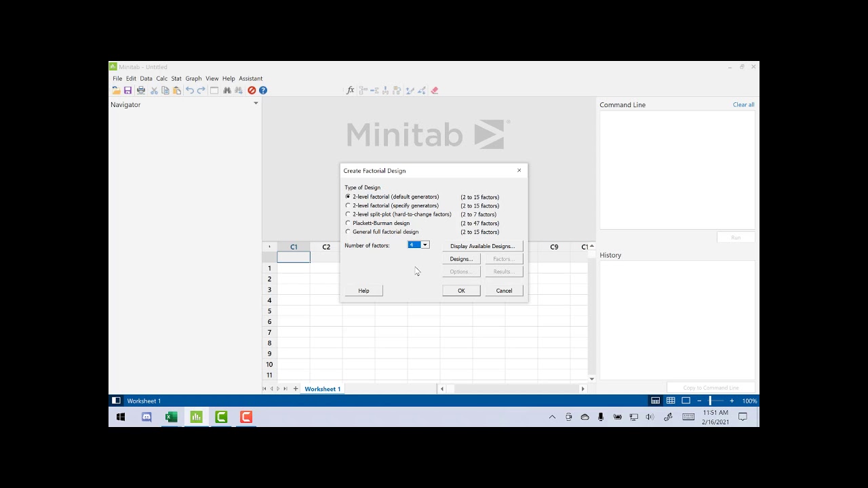Click the Print toolbar icon

(141, 90)
